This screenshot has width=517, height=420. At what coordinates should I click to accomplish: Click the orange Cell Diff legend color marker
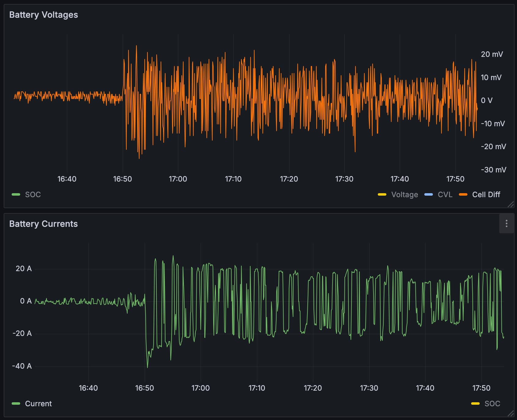pyautogui.click(x=463, y=195)
